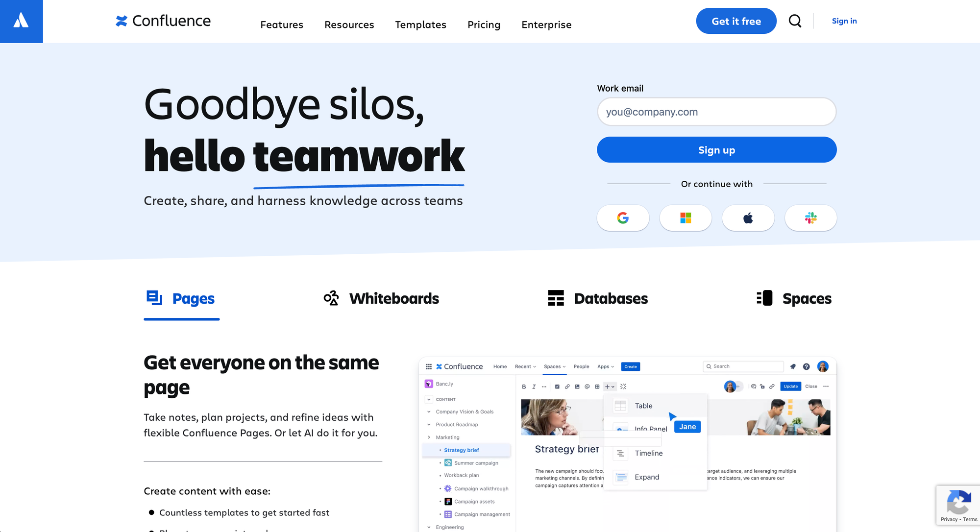Continue sign up with the Slack icon

pyautogui.click(x=811, y=218)
